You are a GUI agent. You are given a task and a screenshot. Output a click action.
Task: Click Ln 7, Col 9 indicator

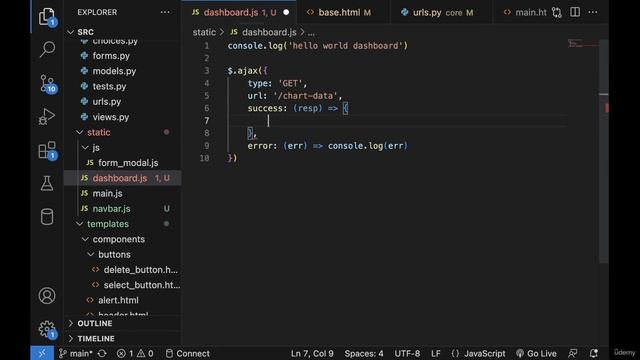click(312, 353)
